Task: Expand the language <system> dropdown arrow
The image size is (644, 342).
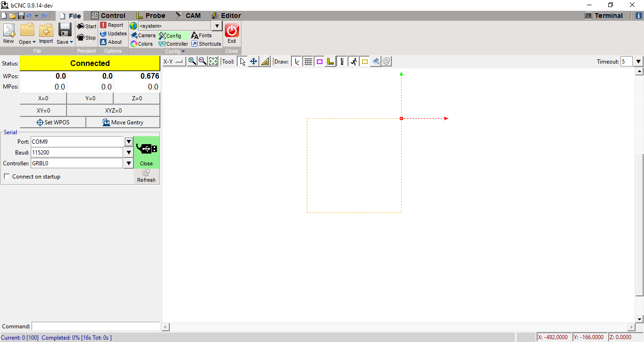Action: click(217, 26)
